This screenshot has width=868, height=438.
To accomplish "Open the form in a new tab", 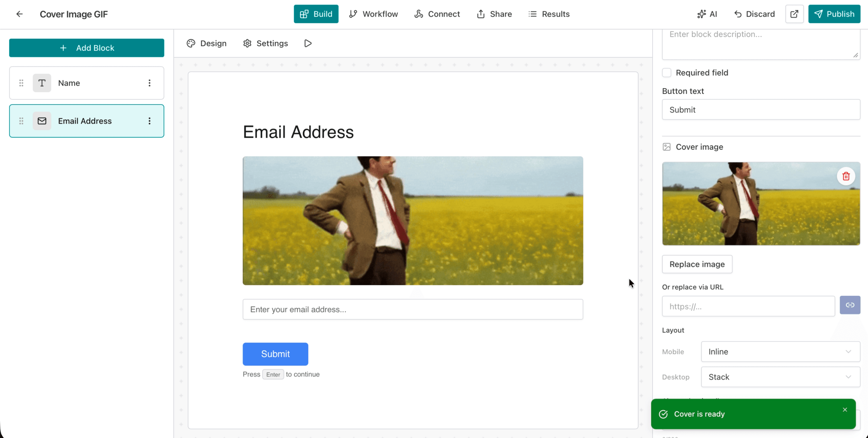I will coord(794,14).
